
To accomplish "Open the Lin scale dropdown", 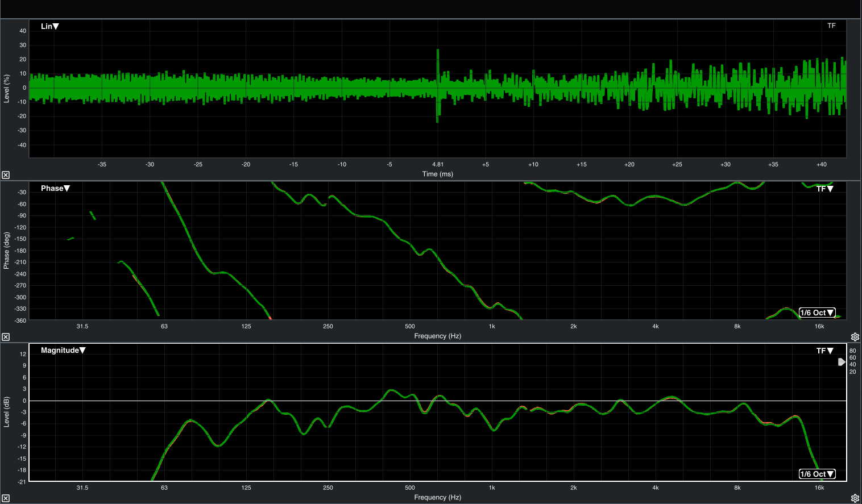I will pyautogui.click(x=50, y=26).
